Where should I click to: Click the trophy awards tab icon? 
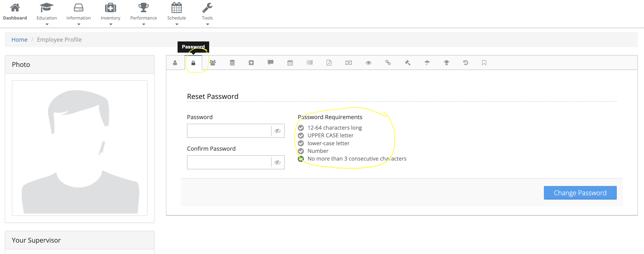(446, 63)
